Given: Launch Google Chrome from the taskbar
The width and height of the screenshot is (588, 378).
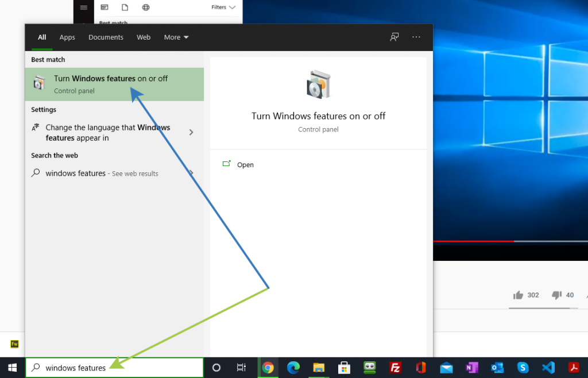Looking at the screenshot, I should (x=268, y=368).
